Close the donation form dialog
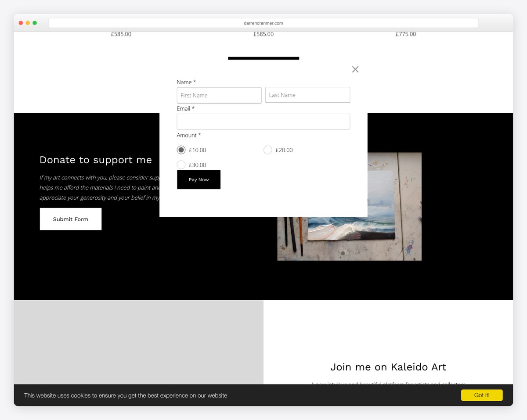This screenshot has height=420, width=527. pos(355,69)
